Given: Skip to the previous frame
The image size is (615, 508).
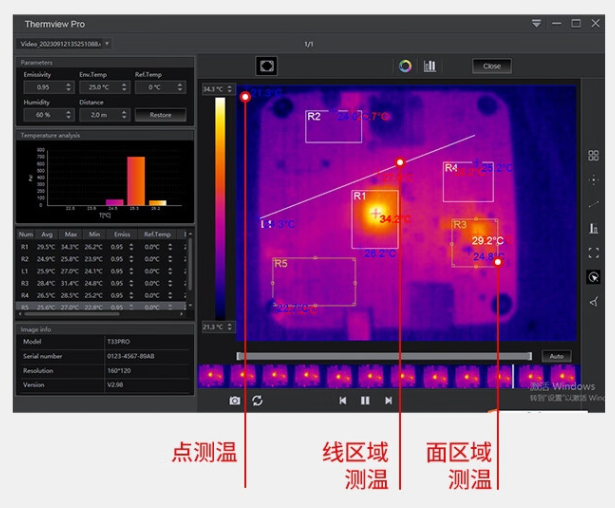Looking at the screenshot, I should [x=343, y=400].
